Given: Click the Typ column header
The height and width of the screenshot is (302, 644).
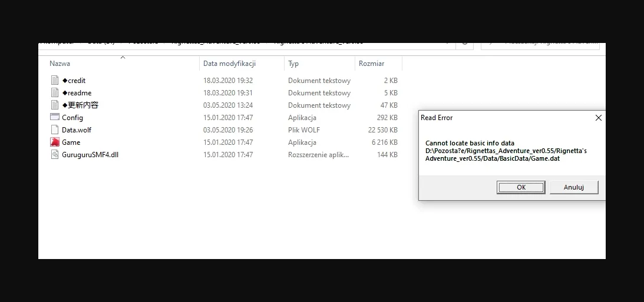Looking at the screenshot, I should (x=293, y=64).
